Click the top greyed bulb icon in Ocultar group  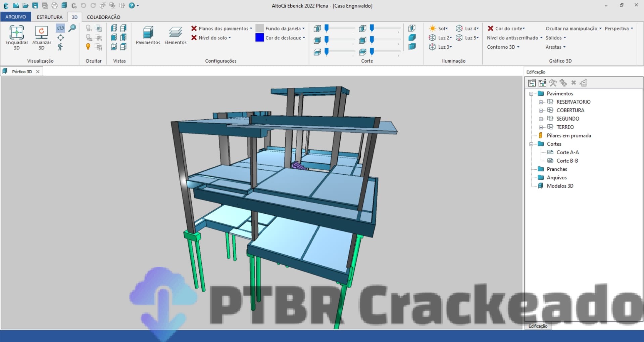point(88,28)
